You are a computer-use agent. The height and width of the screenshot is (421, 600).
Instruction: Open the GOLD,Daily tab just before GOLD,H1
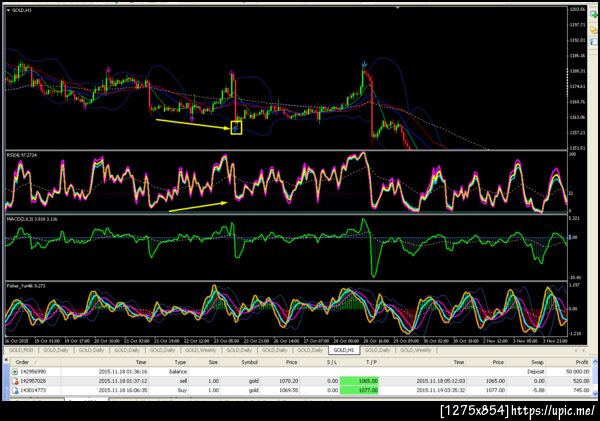(x=310, y=350)
